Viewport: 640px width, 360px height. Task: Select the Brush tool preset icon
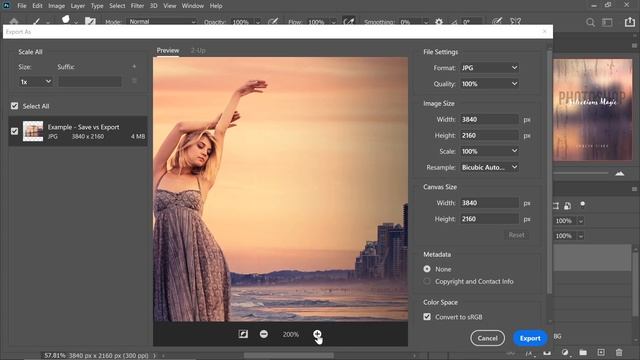click(x=37, y=22)
